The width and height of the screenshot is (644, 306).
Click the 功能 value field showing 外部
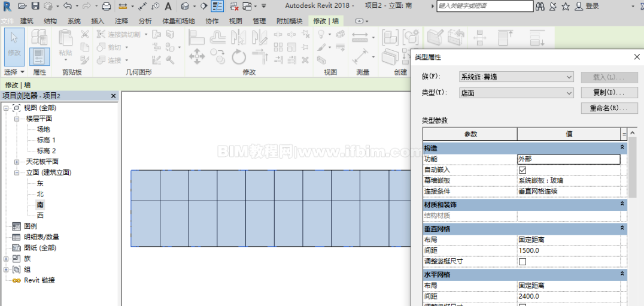tap(569, 159)
